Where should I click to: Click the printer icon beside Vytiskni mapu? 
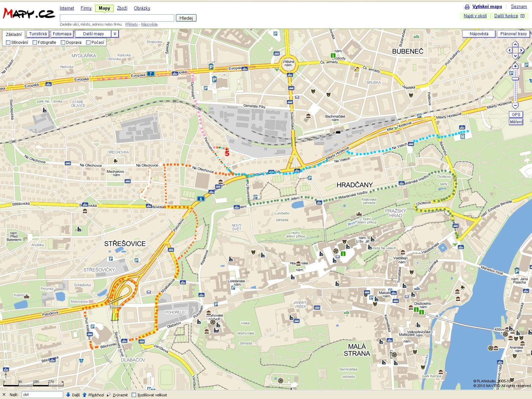tap(467, 7)
